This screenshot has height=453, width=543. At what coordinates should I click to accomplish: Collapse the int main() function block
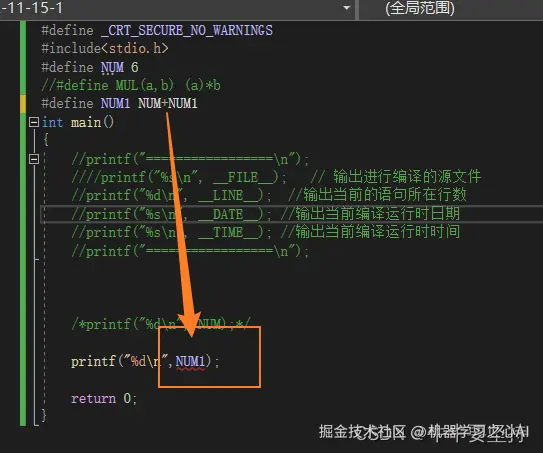click(34, 122)
